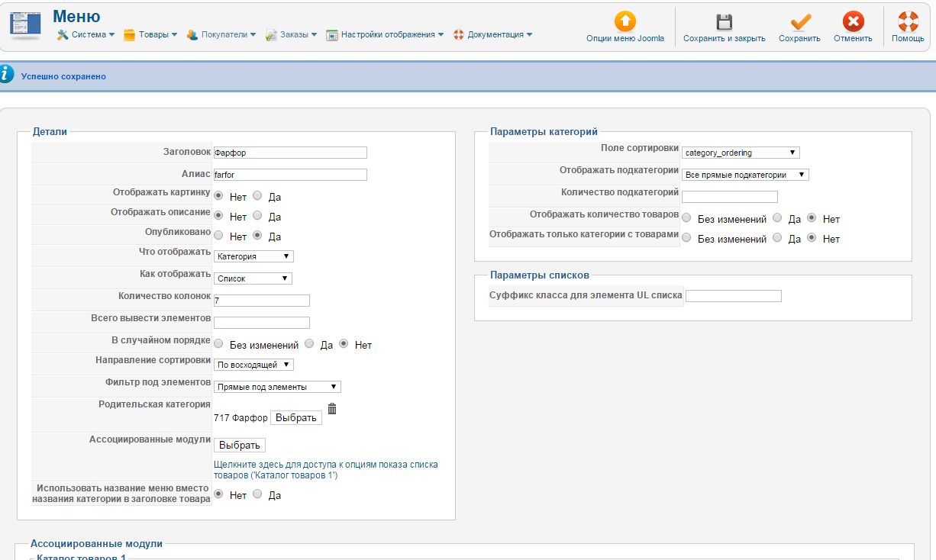The image size is (936, 560).
Task: Click the Menu component logo icon
Action: point(24,24)
